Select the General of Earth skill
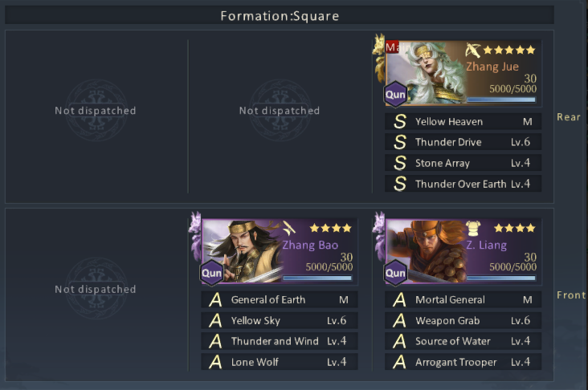The height and width of the screenshot is (390, 588). (x=280, y=299)
